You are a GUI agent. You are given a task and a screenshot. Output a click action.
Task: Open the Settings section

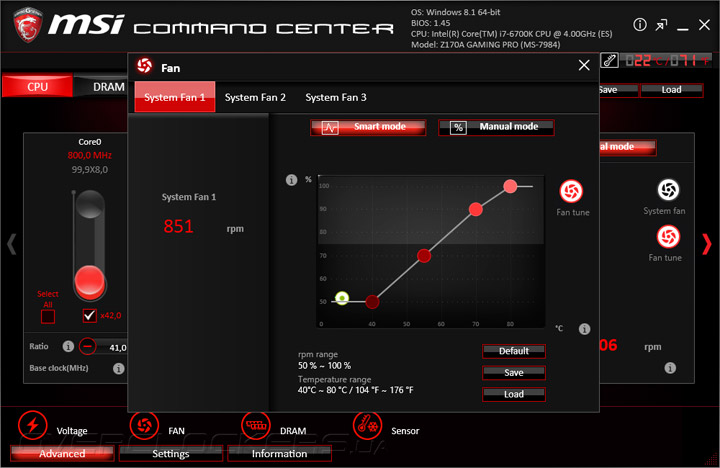[171, 453]
